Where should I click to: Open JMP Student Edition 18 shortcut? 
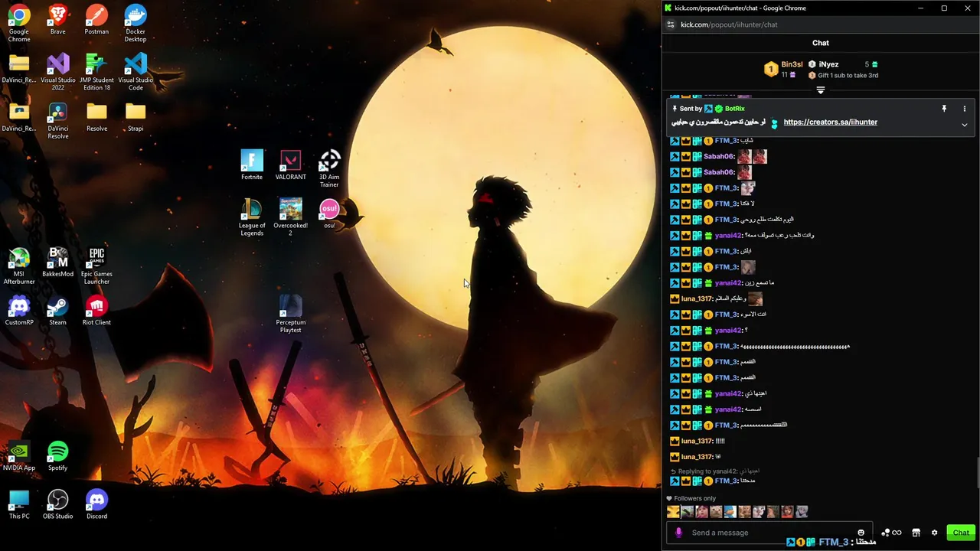pyautogui.click(x=96, y=72)
